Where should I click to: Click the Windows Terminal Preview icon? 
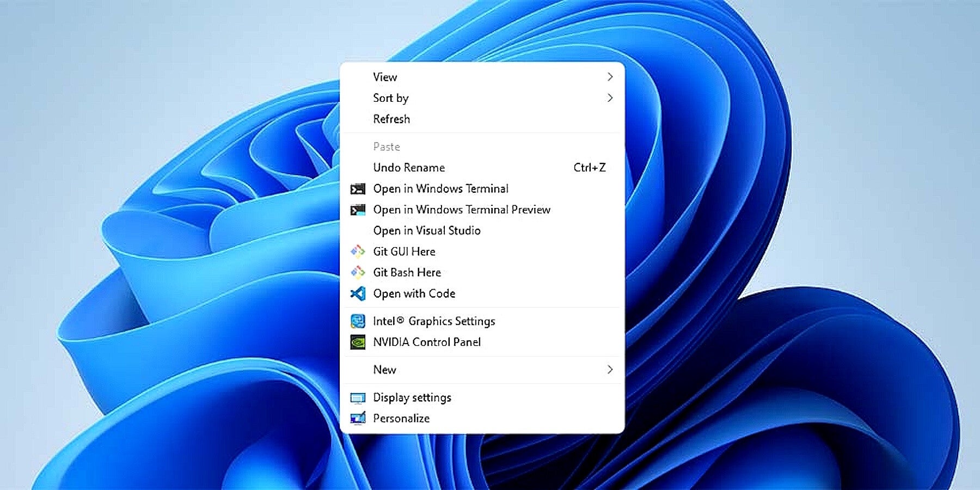(358, 210)
